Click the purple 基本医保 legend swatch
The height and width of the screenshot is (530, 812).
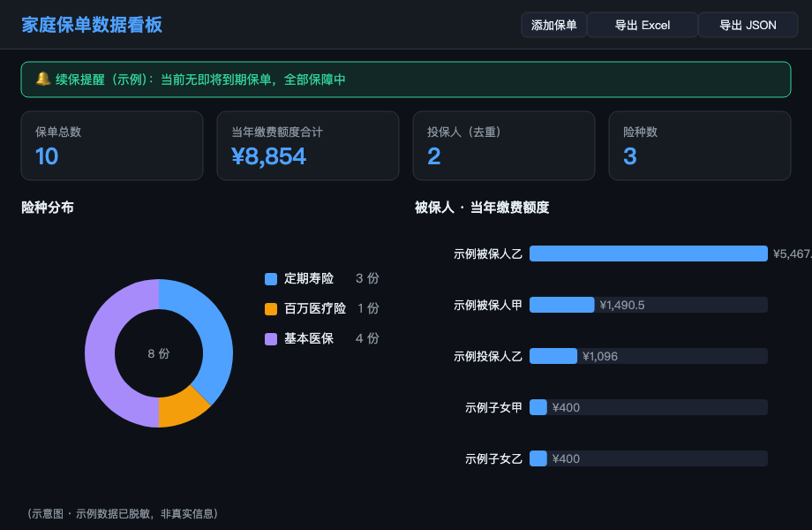[271, 339]
